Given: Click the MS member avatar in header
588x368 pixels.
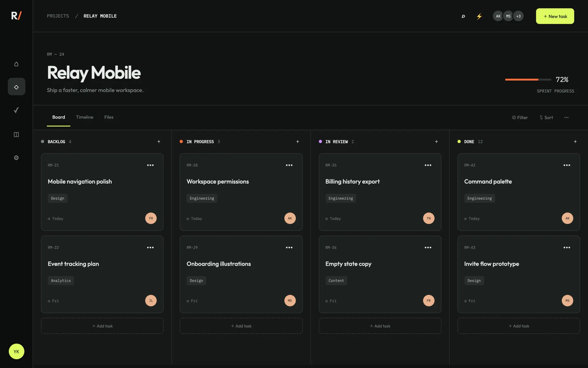Looking at the screenshot, I should tap(508, 16).
